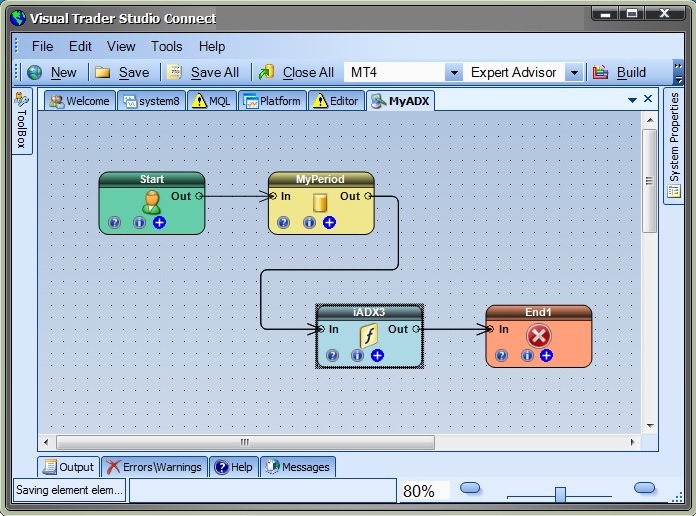Expand the toolbar overflow options

tap(678, 72)
